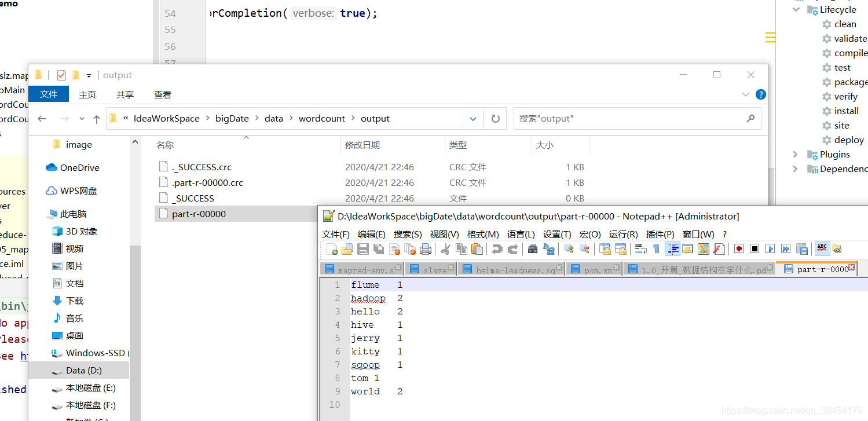Viewport: 868px width, 421px height.
Task: Open quick access toolbar customize dropdown
Action: tap(89, 75)
